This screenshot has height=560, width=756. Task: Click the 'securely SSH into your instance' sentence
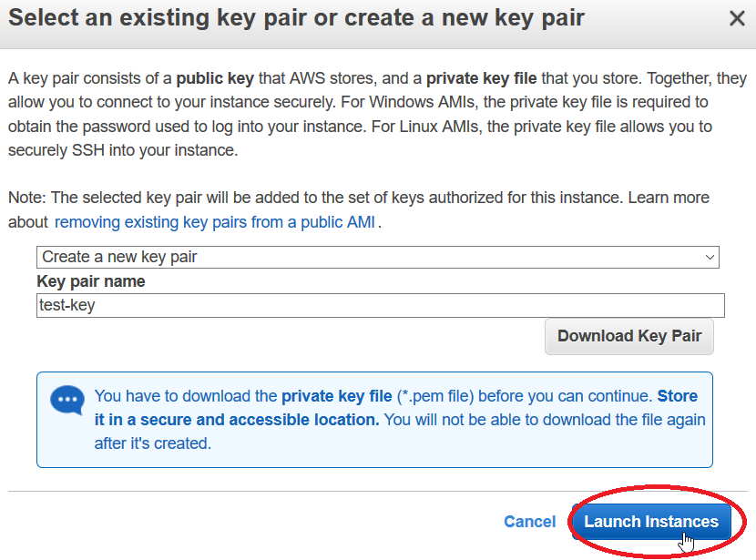(123, 150)
